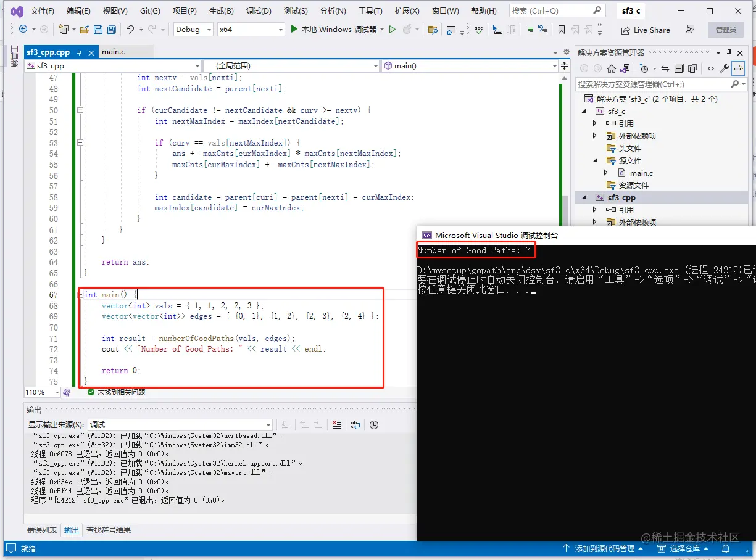Collapse the 源文件 folder in sf3_c

coord(595,160)
